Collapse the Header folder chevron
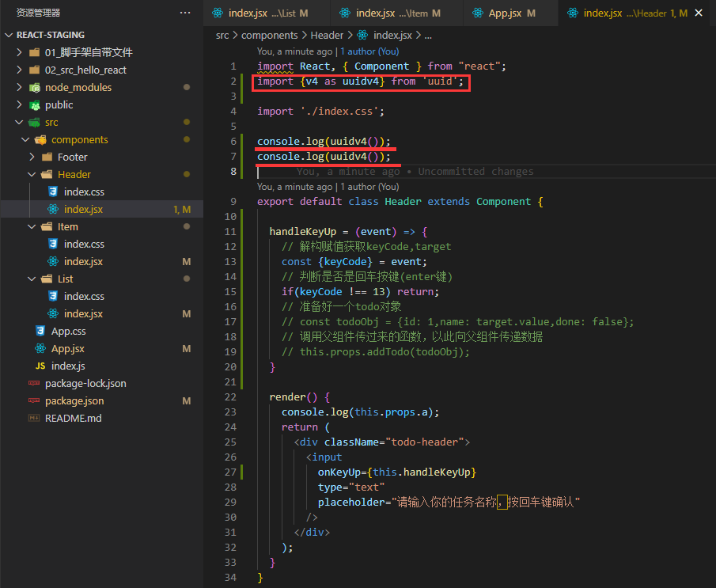The height and width of the screenshot is (588, 716). [x=32, y=175]
